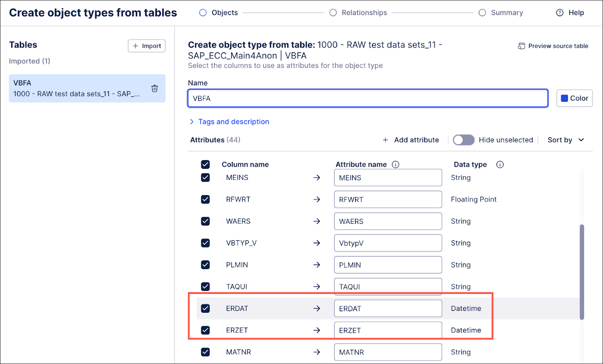The image size is (603, 364).
Task: Edit the MATNR attribute name field
Action: click(x=388, y=352)
